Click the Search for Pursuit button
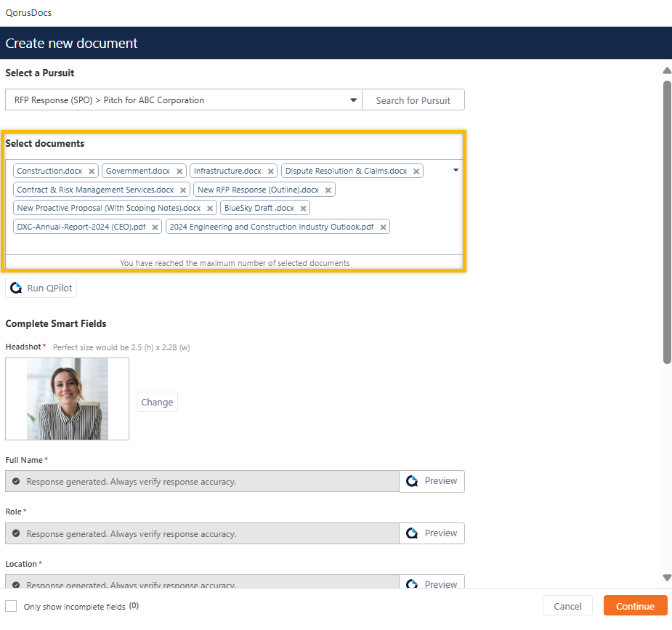The image size is (672, 630). pos(413,100)
